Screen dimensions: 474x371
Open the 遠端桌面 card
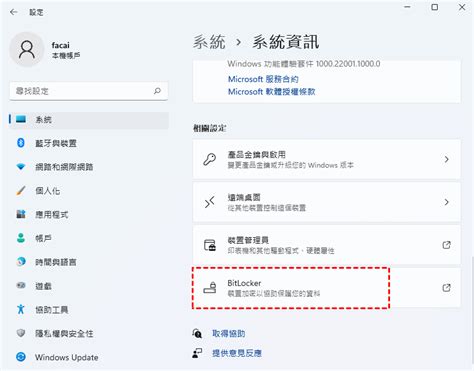(327, 202)
